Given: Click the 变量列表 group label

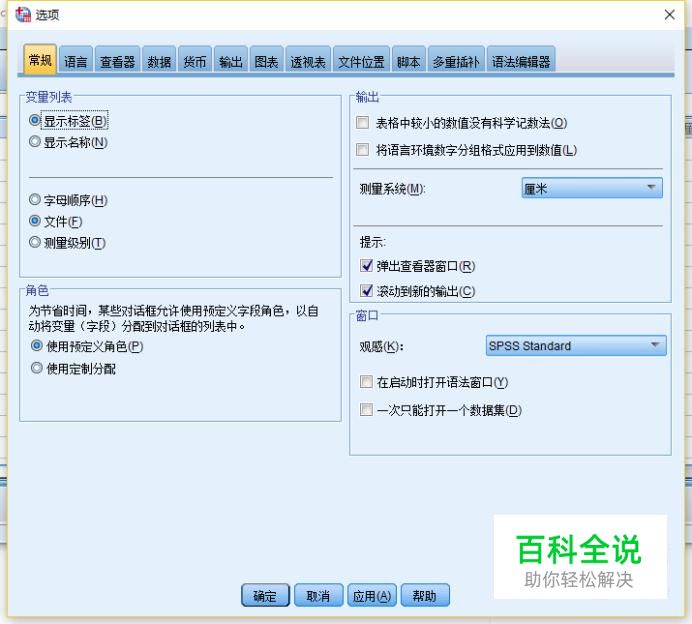Looking at the screenshot, I should [x=49, y=97].
